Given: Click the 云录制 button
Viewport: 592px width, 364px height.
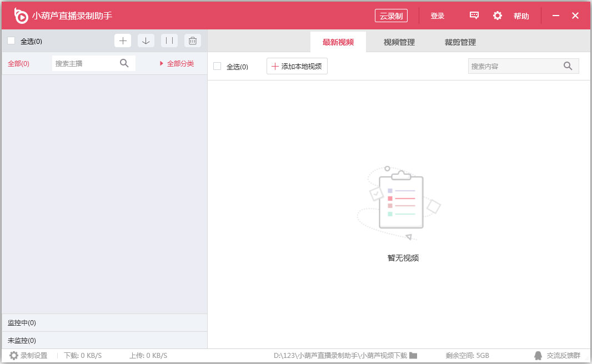Looking at the screenshot, I should coord(391,16).
